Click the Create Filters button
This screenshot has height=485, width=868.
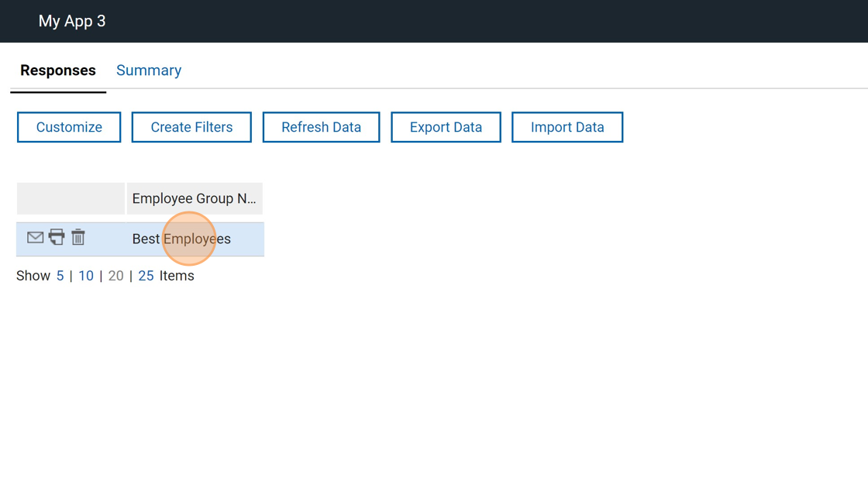191,127
